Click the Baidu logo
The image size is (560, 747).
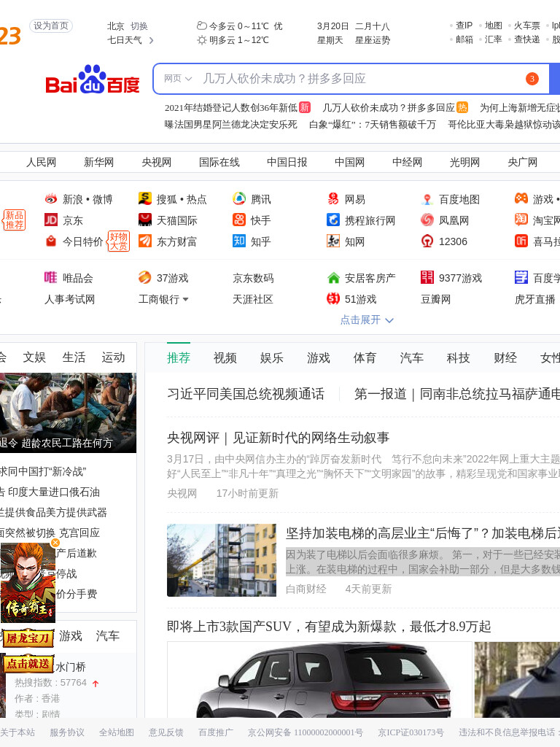93,80
